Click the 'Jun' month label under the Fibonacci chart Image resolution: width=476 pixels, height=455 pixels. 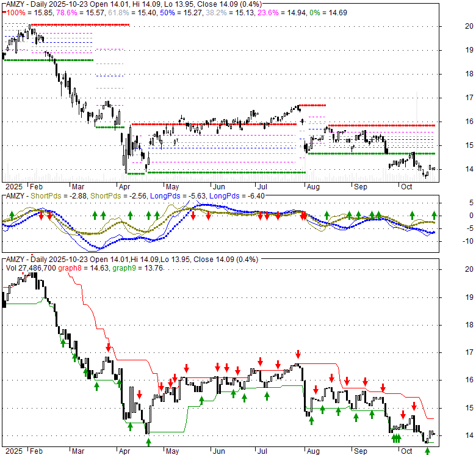click(x=218, y=186)
